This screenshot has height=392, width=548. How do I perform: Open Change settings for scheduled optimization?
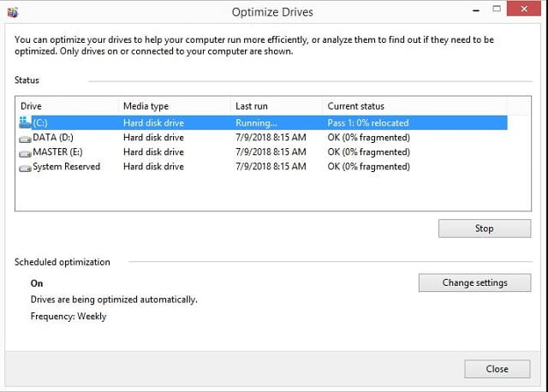point(474,282)
